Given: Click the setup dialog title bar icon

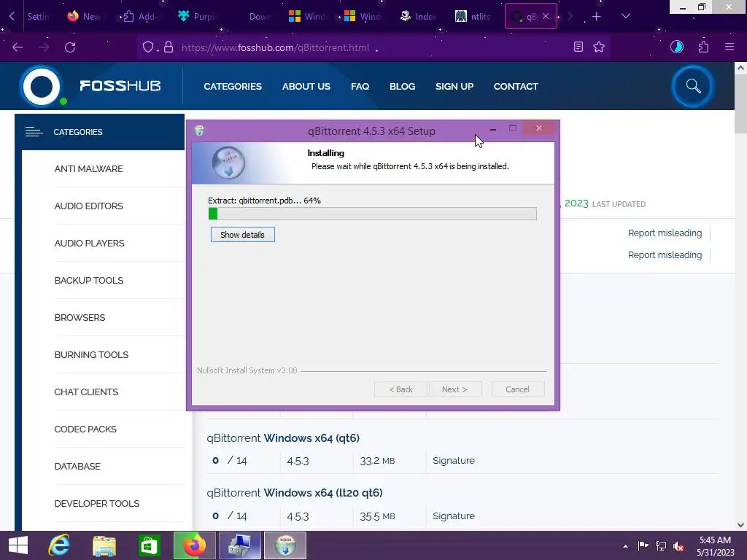Looking at the screenshot, I should tap(200, 131).
